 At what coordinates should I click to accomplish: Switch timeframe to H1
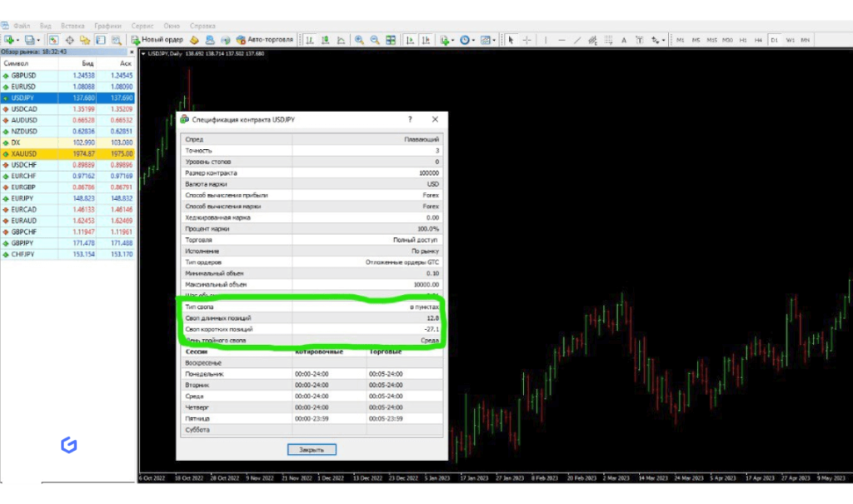pos(743,40)
